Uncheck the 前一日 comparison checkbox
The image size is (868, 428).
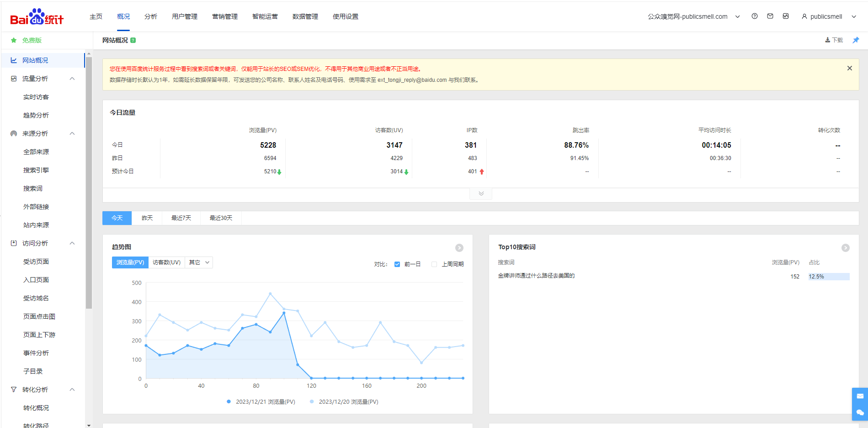click(x=397, y=264)
